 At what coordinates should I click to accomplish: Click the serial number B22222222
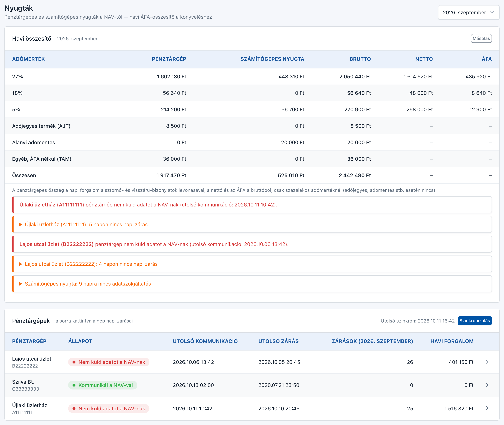tap(25, 366)
